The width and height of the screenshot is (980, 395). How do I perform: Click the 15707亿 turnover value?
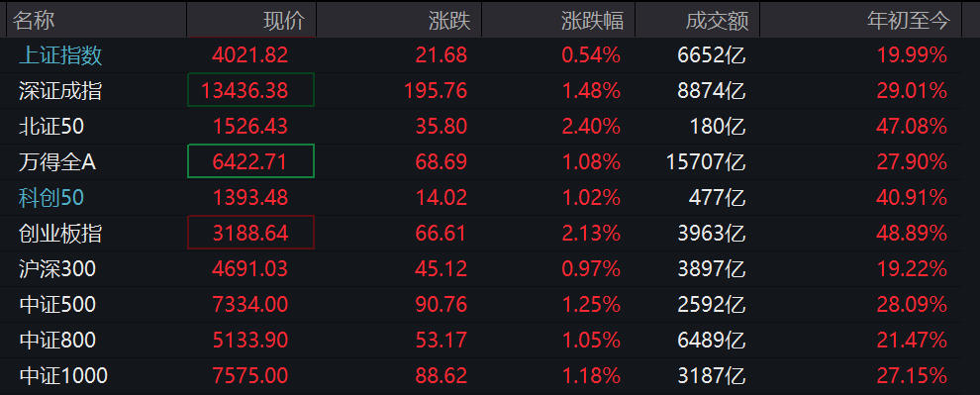point(707,162)
